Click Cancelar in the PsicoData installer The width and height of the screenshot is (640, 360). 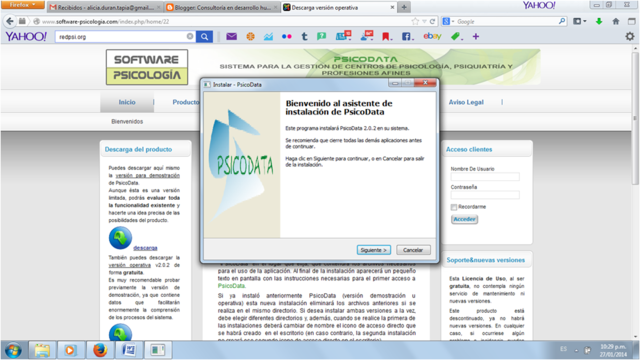point(413,250)
